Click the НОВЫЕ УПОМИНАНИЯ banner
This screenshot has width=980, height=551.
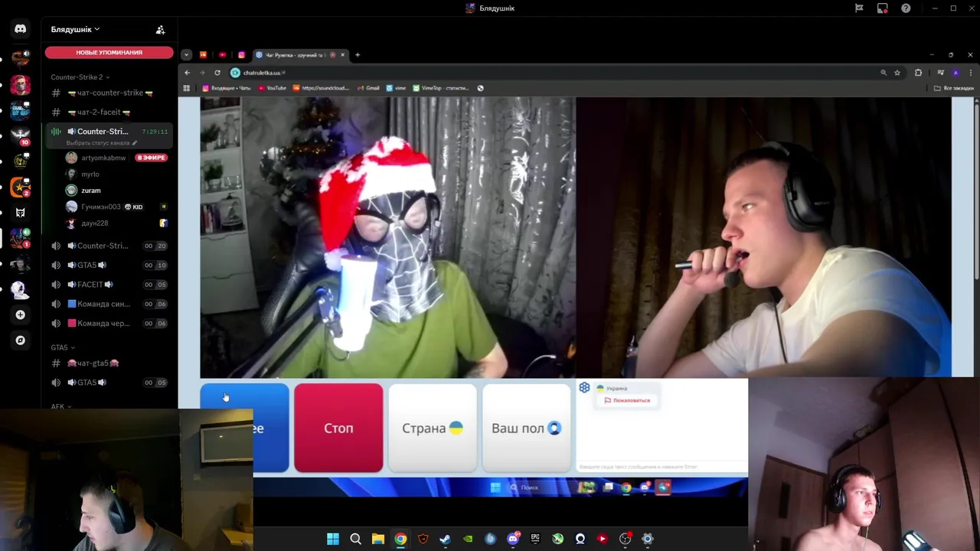click(109, 53)
